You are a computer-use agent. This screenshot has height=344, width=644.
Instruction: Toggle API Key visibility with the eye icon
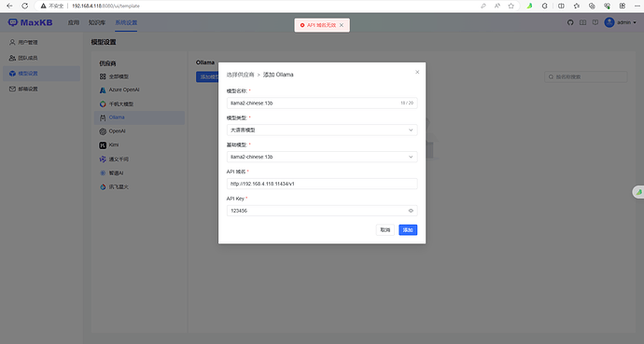pyautogui.click(x=411, y=211)
